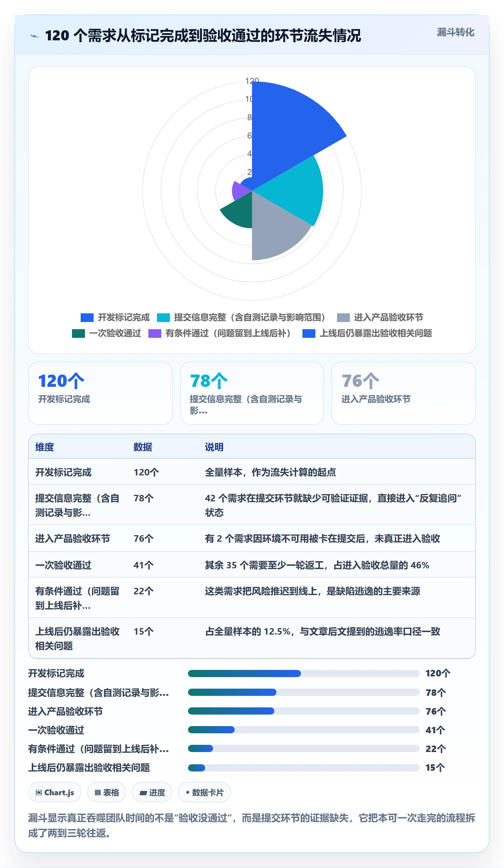Select the 120个 table cell
The width and height of the screenshot is (504, 868).
pyautogui.click(x=146, y=472)
